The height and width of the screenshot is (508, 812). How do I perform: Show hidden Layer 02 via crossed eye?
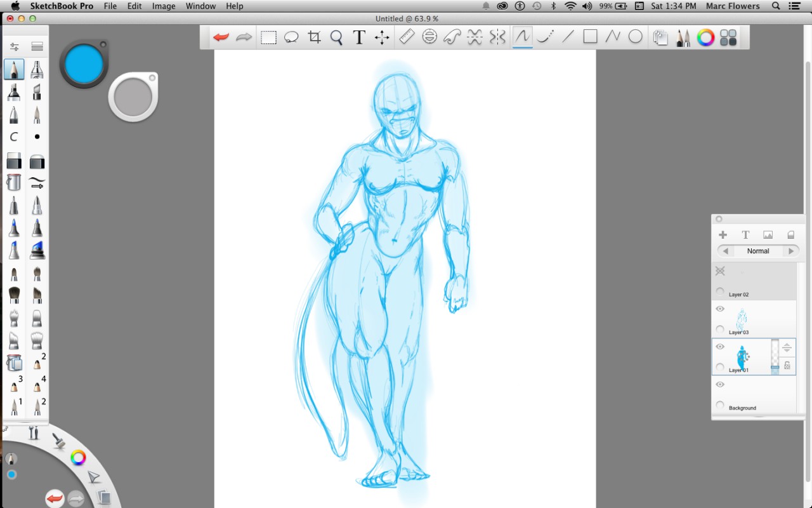[x=720, y=271]
